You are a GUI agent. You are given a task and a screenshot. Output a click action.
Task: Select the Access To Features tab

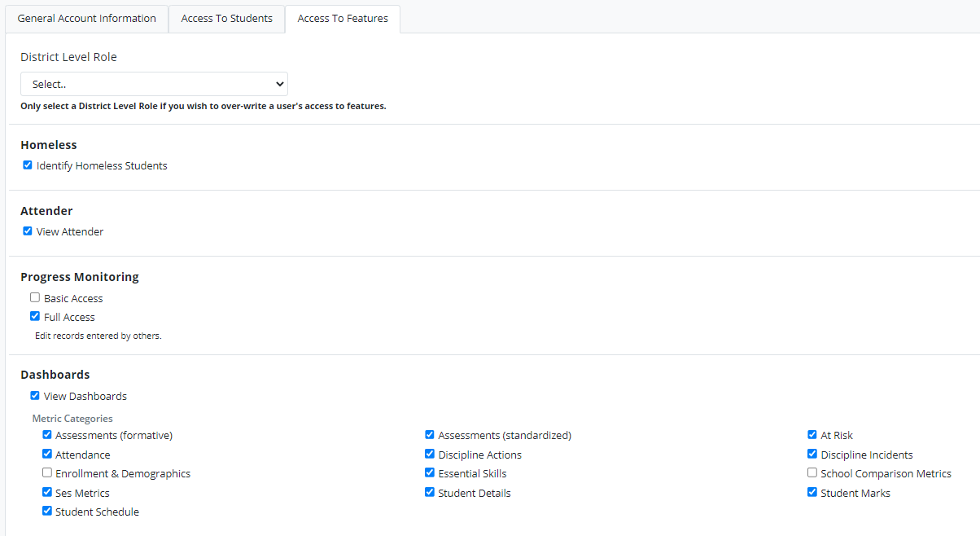click(x=343, y=18)
